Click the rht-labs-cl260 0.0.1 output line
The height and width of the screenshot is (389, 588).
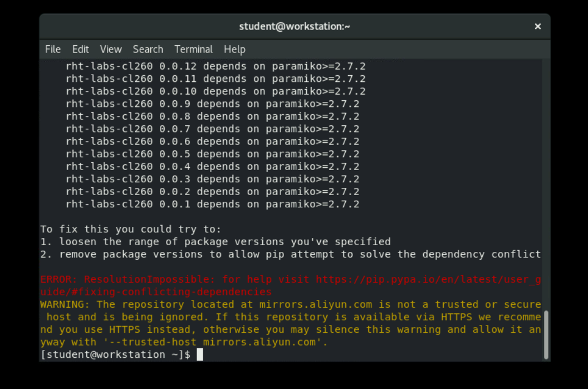(x=212, y=205)
